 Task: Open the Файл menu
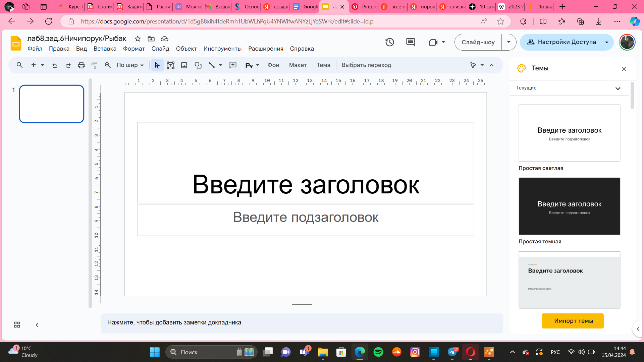35,49
